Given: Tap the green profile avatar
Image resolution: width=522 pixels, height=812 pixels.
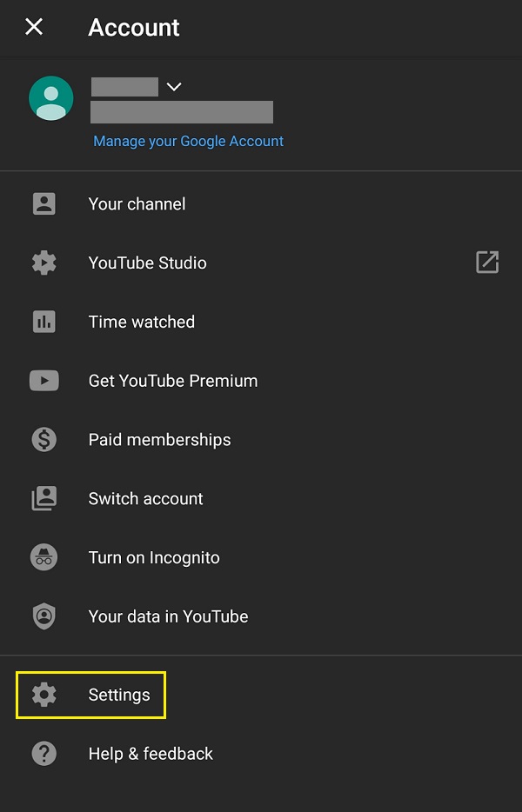Looking at the screenshot, I should pyautogui.click(x=51, y=97).
